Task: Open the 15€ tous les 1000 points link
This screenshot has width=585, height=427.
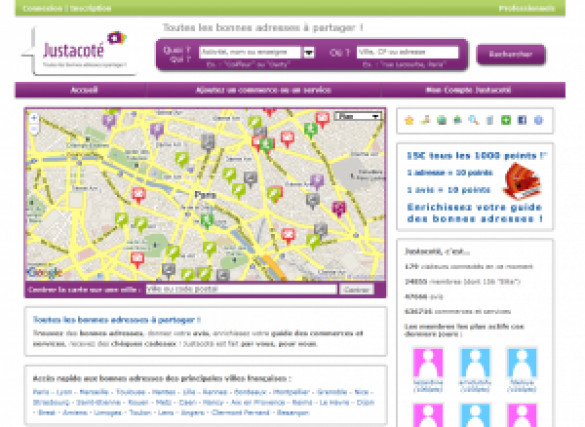Action: coord(476,156)
